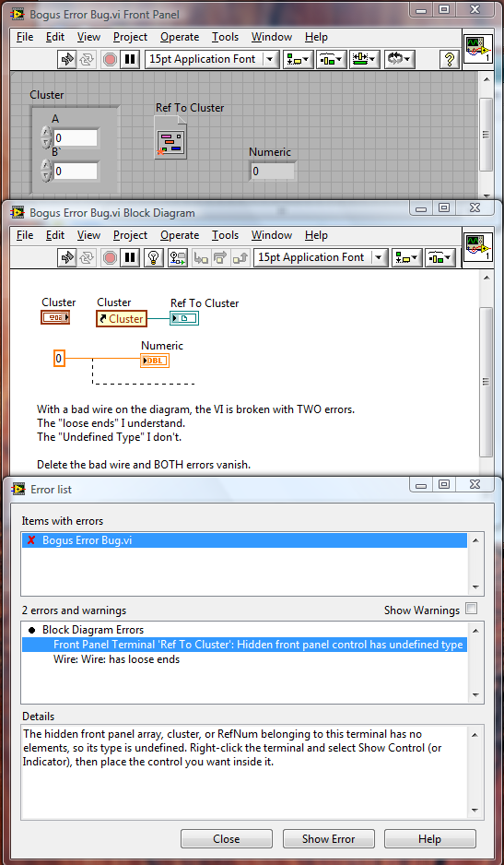Open Window menu in Block Diagram window
504x865 pixels.
(272, 235)
